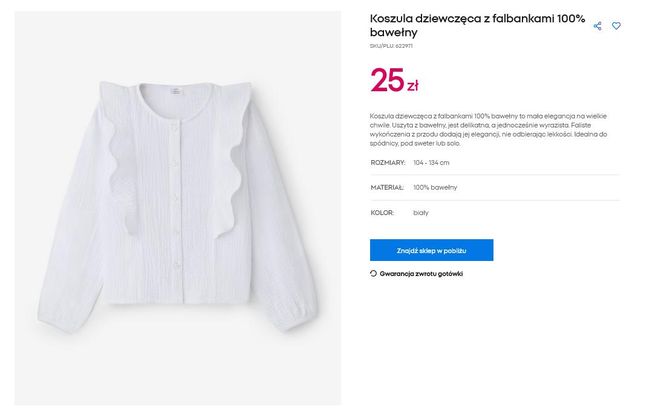Open the white ruffled shirt product photo
The width and height of the screenshot is (664, 415).
(x=177, y=208)
